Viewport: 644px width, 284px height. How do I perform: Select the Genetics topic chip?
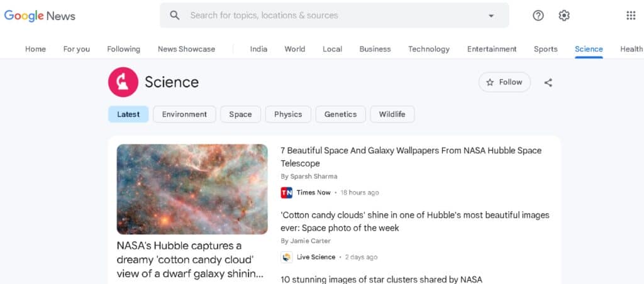[340, 114]
